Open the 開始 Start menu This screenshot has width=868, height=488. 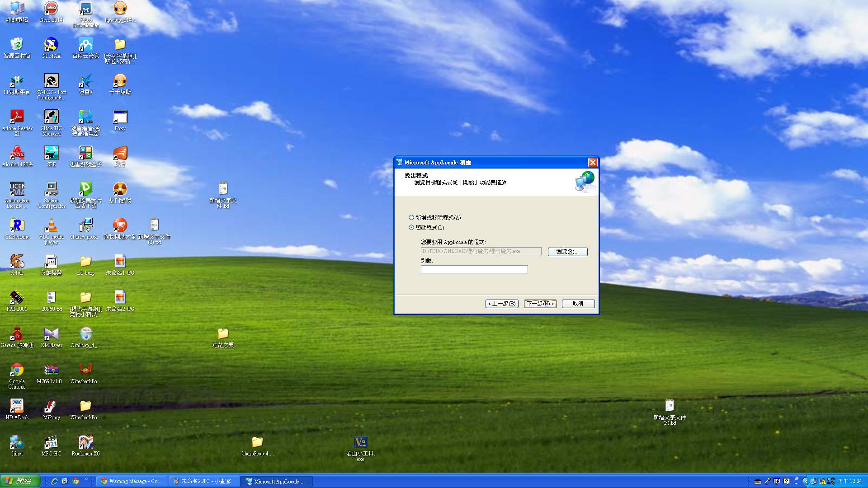pyautogui.click(x=20, y=481)
